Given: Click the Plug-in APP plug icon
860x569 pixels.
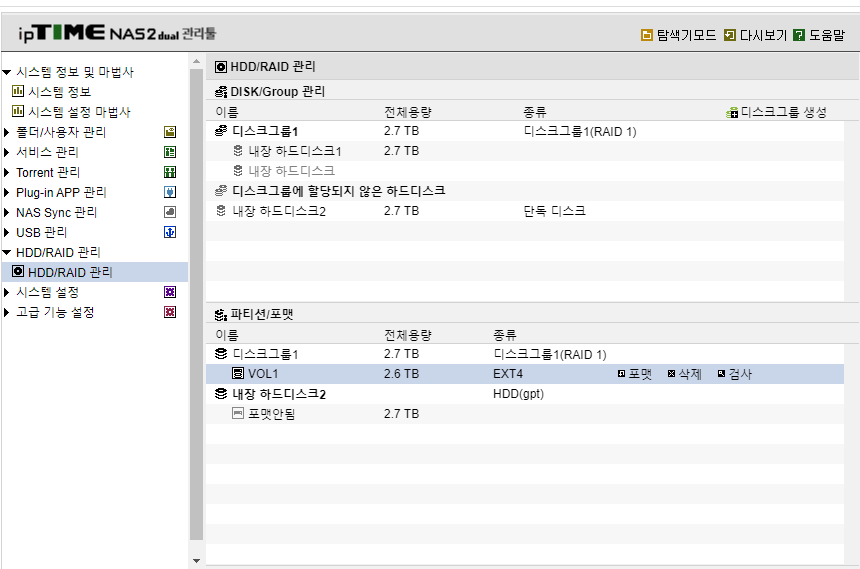Looking at the screenshot, I should 170,192.
